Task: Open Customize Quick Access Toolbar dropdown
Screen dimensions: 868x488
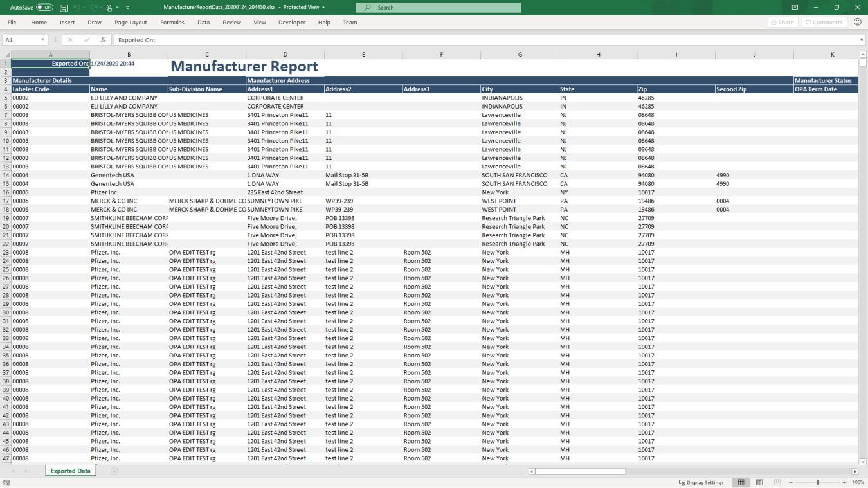Action: point(127,8)
